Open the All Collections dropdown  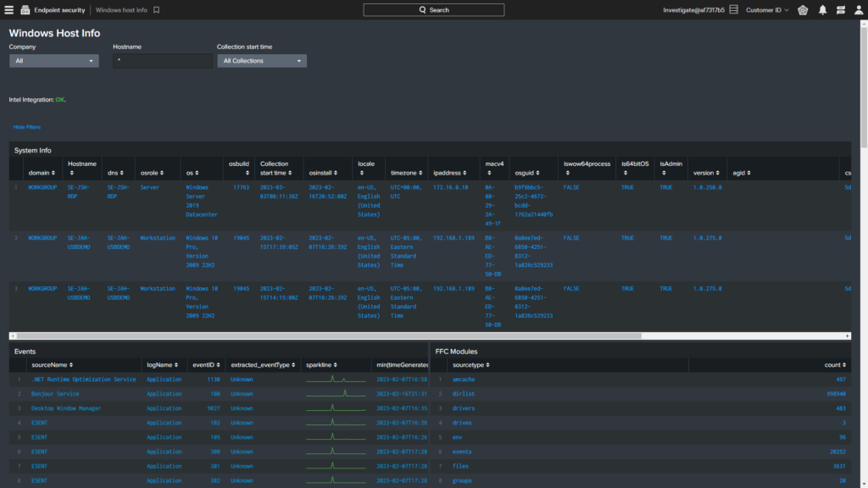[x=262, y=61]
